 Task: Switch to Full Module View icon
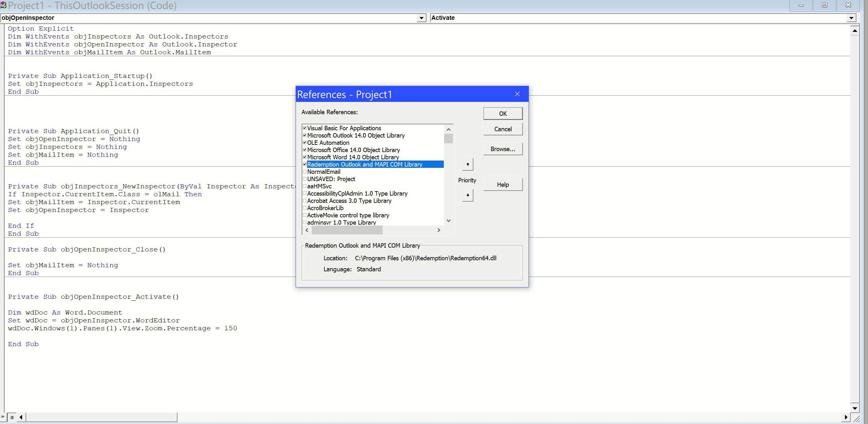coord(12,417)
